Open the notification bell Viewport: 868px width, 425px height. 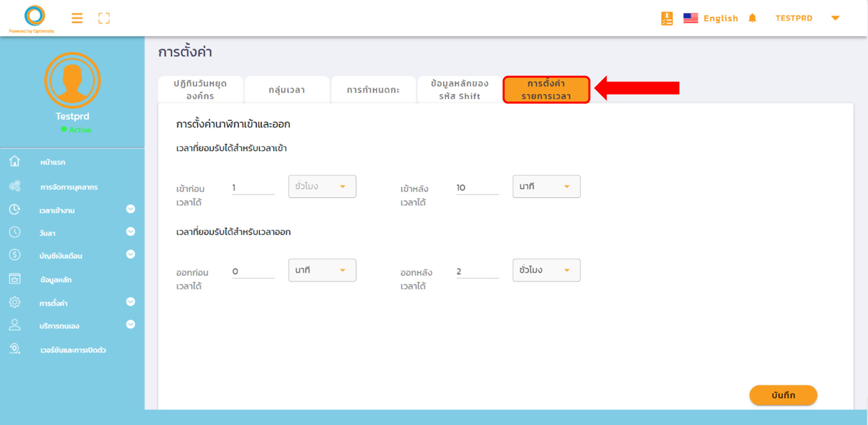(x=752, y=18)
